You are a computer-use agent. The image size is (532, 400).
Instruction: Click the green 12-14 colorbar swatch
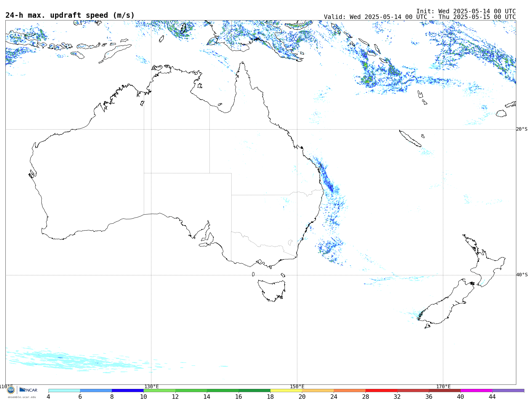coord(191,391)
